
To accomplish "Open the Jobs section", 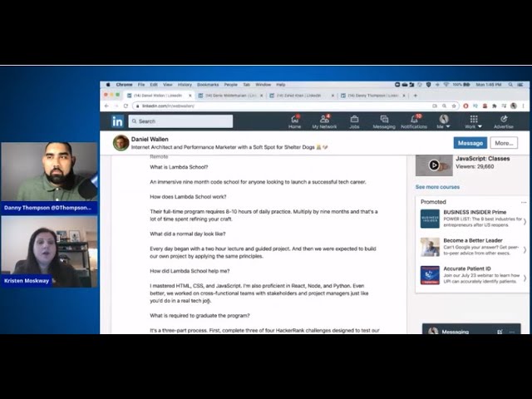I will coord(354,122).
